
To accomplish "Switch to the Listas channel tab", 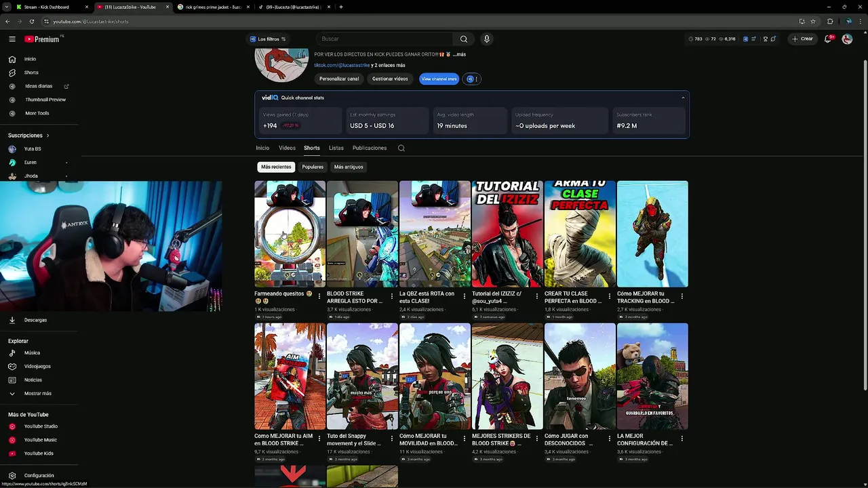I will (x=336, y=148).
